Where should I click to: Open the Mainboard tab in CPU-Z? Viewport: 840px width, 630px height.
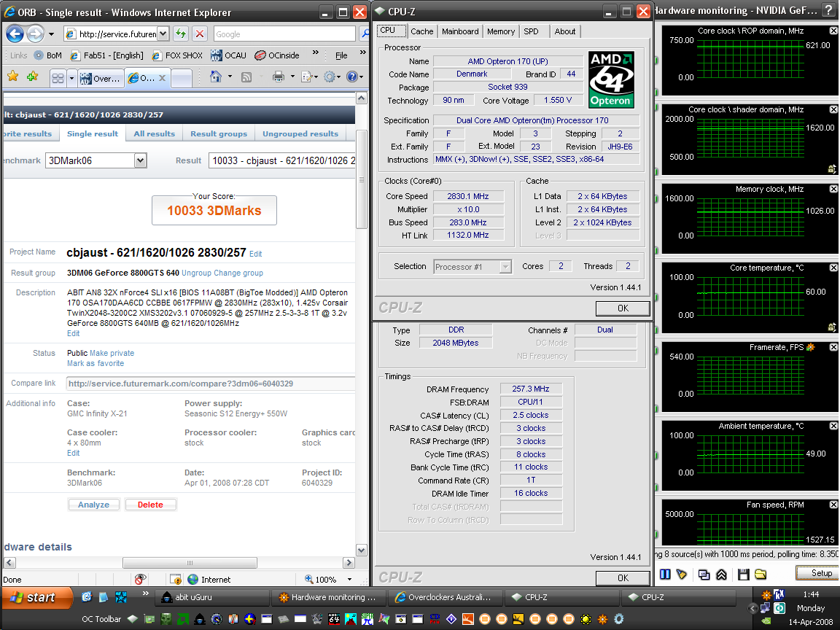(x=460, y=31)
